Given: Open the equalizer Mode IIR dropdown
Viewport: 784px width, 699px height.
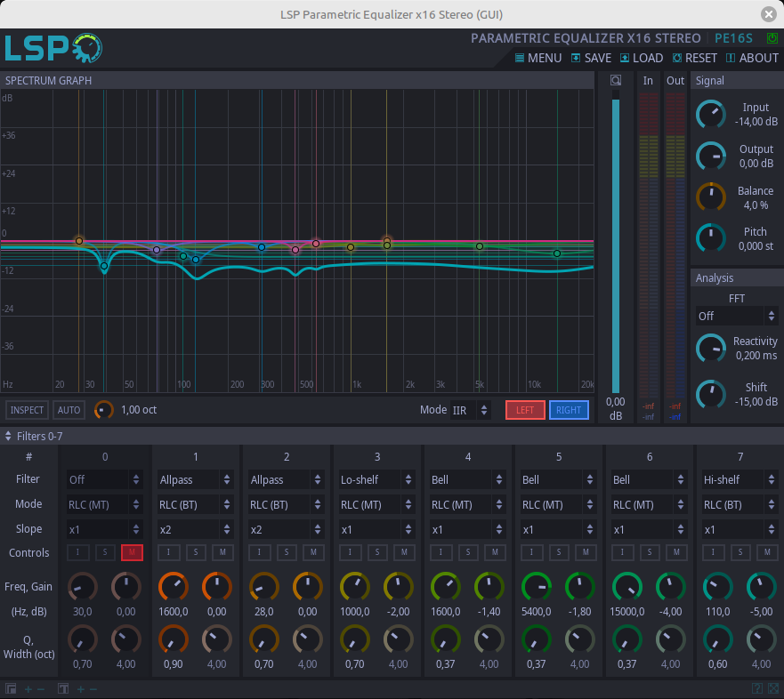Looking at the screenshot, I should [470, 410].
